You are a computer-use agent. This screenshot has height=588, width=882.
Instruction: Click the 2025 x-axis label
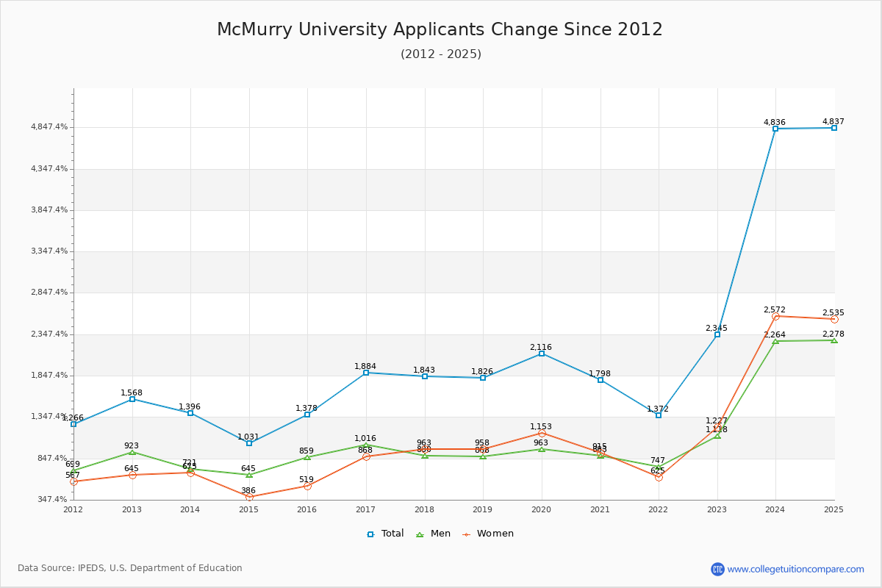833,509
